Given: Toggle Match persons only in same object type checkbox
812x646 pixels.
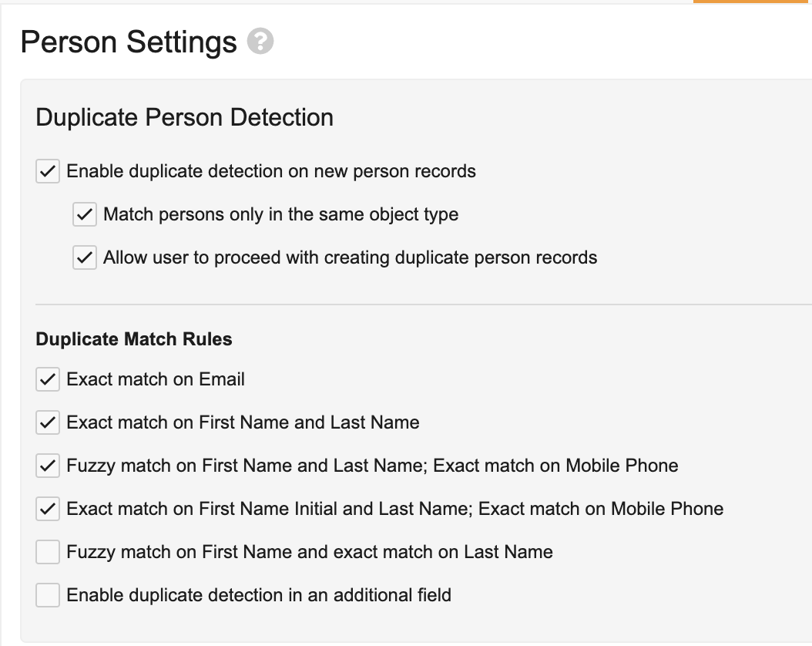Looking at the screenshot, I should point(85,214).
